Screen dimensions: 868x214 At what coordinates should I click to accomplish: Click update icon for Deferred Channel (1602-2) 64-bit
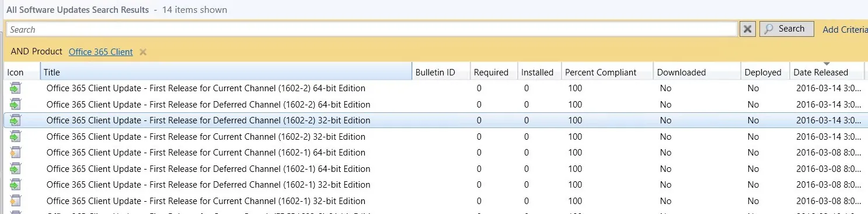tap(15, 105)
